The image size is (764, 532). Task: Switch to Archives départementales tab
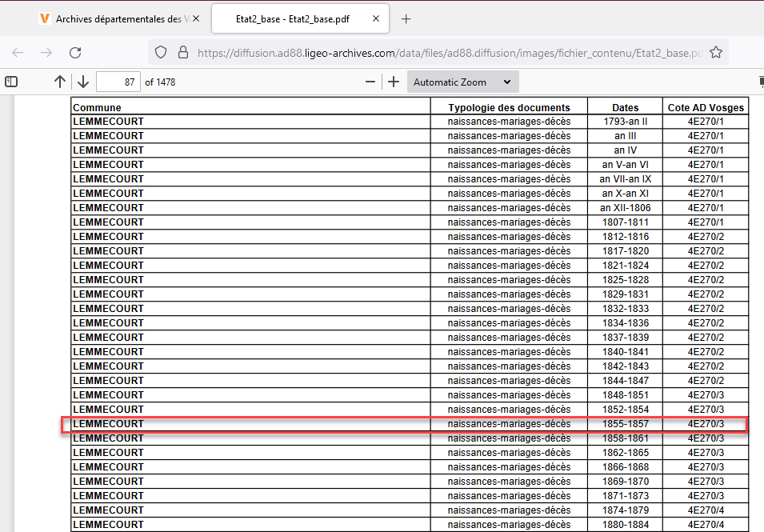pos(118,19)
